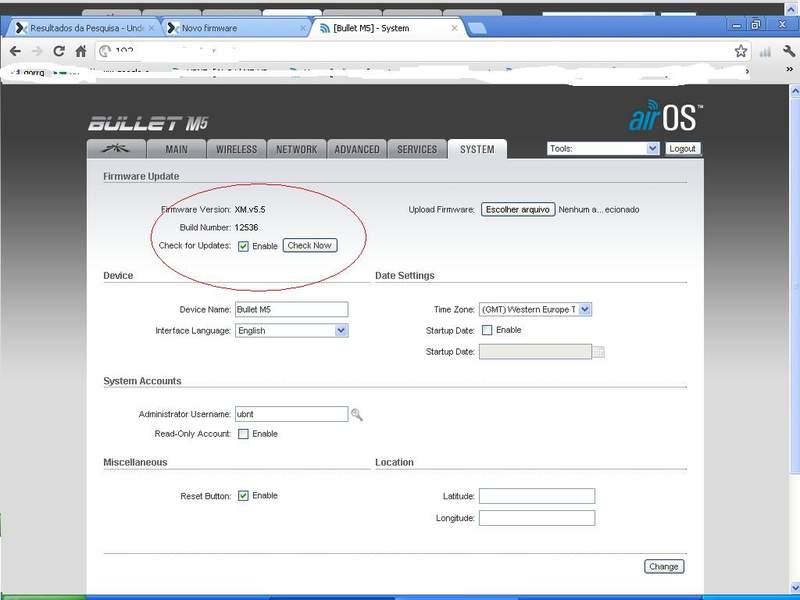Reload the page with refresh icon
Viewport: 800px width, 600px height.
click(59, 51)
